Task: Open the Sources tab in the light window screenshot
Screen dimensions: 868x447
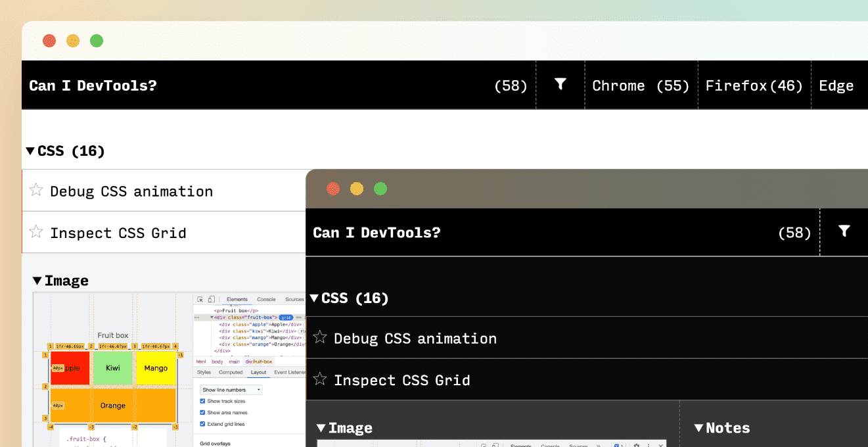Action: tap(294, 299)
